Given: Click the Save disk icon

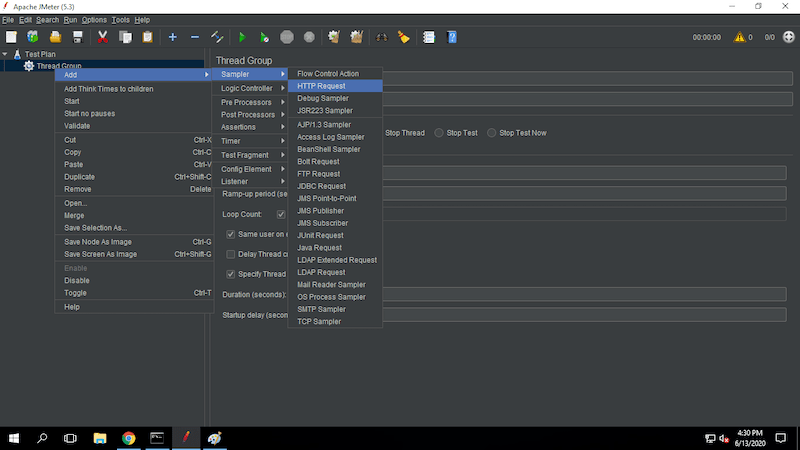Looking at the screenshot, I should click(78, 37).
